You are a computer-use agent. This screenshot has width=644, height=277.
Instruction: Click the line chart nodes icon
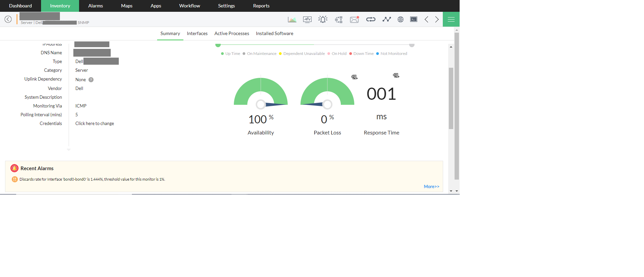[x=387, y=20]
